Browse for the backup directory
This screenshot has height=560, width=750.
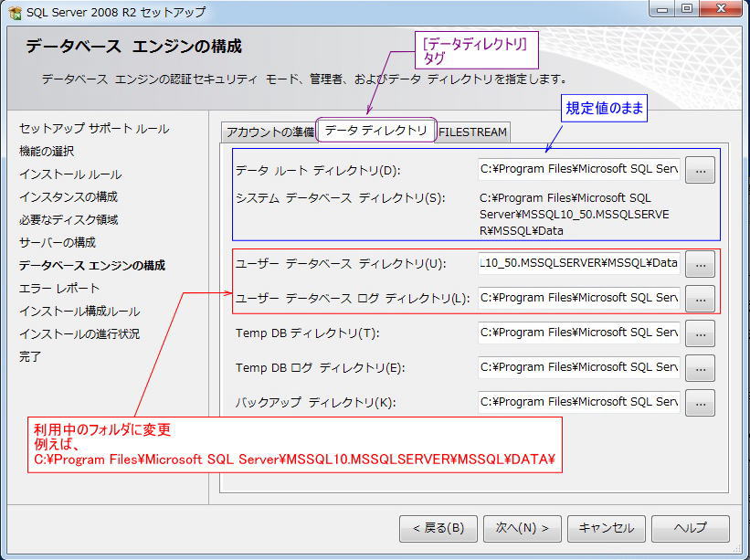pos(701,403)
